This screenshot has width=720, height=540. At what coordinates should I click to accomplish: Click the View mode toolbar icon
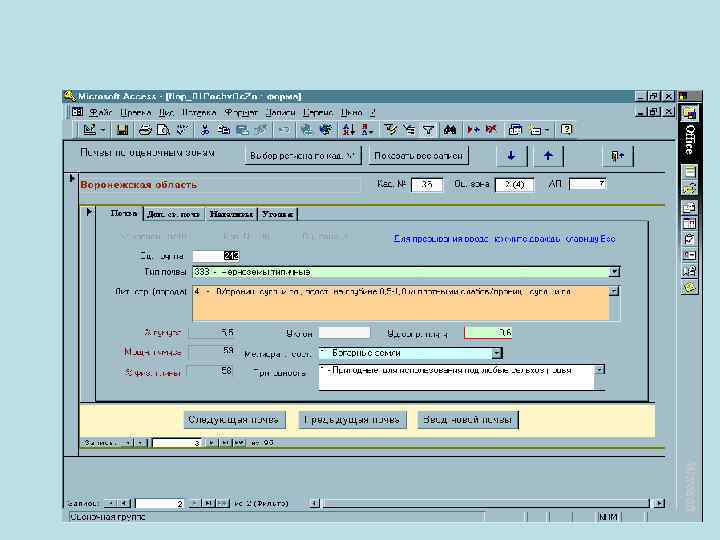click(x=89, y=130)
